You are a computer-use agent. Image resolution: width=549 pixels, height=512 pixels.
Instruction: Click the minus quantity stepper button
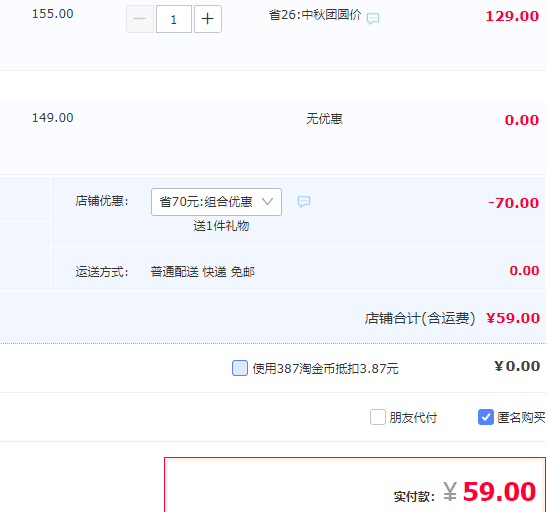pyautogui.click(x=140, y=19)
